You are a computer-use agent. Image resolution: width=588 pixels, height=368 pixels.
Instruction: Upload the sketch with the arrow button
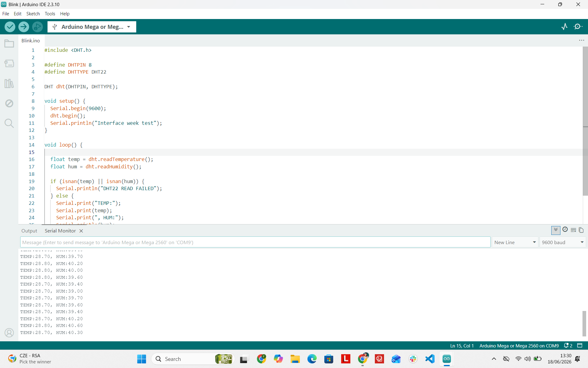point(24,27)
